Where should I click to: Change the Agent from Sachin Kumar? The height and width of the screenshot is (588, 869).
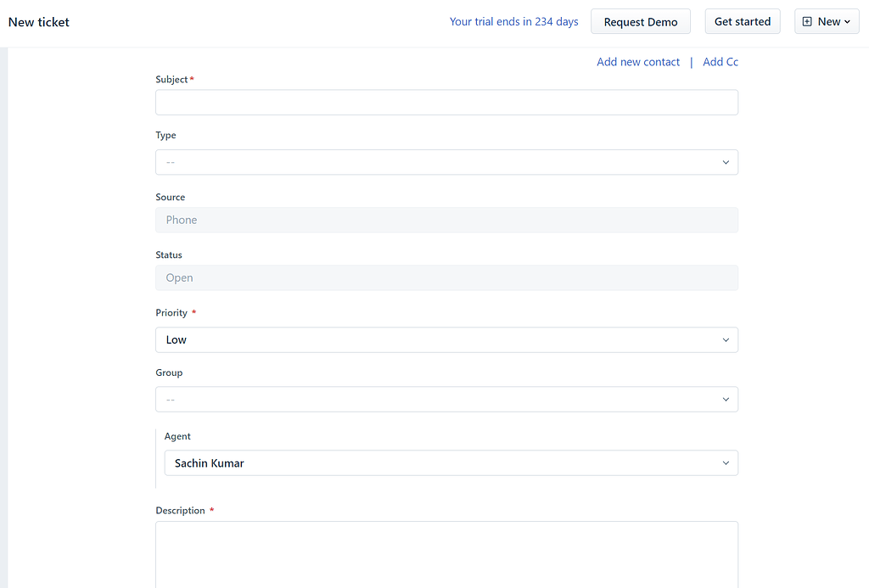(451, 462)
